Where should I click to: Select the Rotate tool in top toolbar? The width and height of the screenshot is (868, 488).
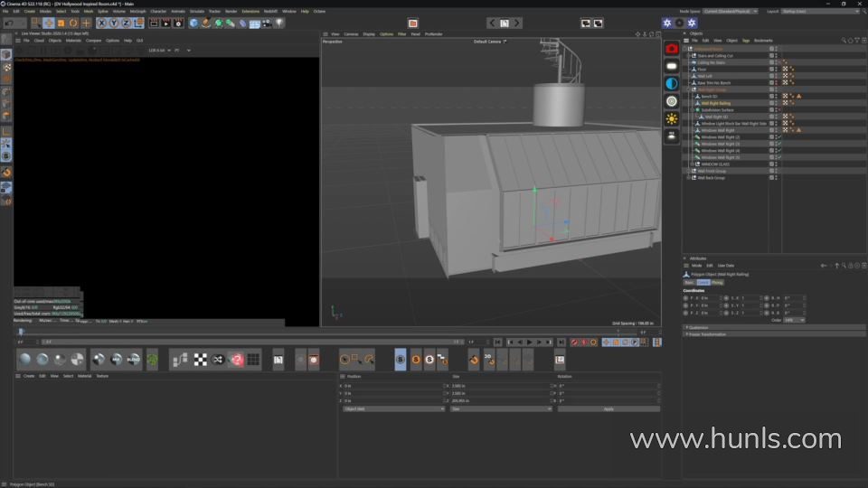[x=74, y=23]
